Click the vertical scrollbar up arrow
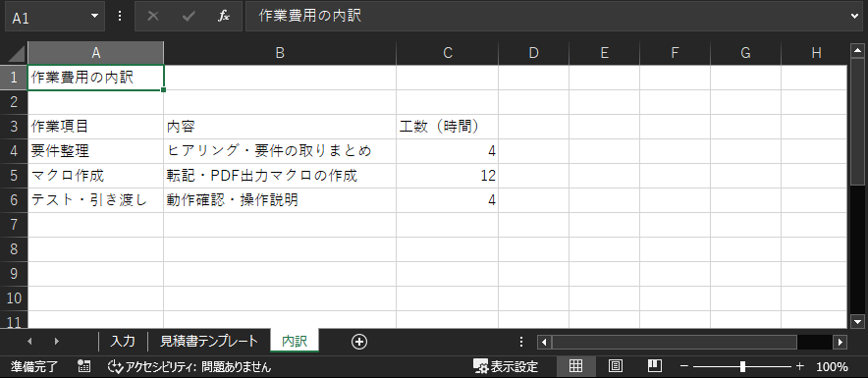 tap(857, 51)
